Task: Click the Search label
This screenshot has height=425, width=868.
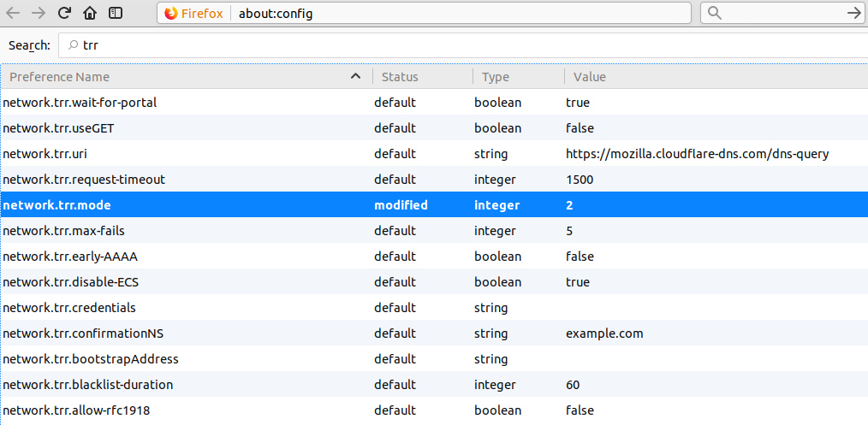Action: pos(29,46)
